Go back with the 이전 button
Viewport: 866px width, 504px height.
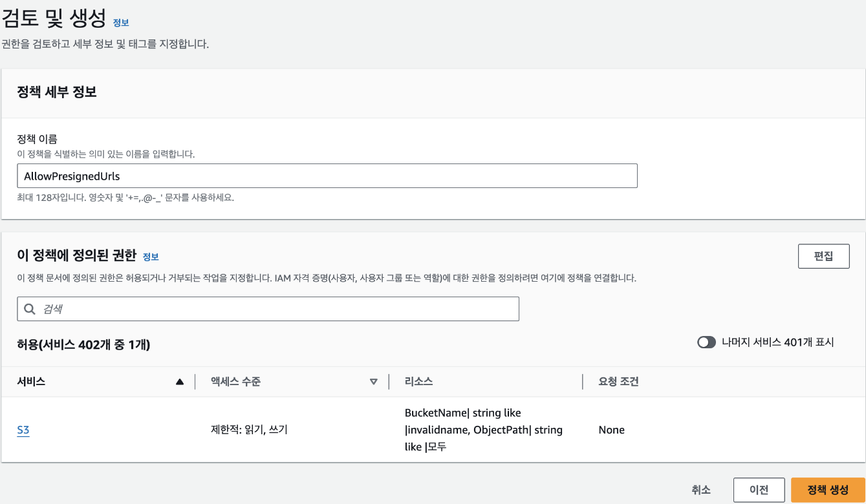pos(759,490)
